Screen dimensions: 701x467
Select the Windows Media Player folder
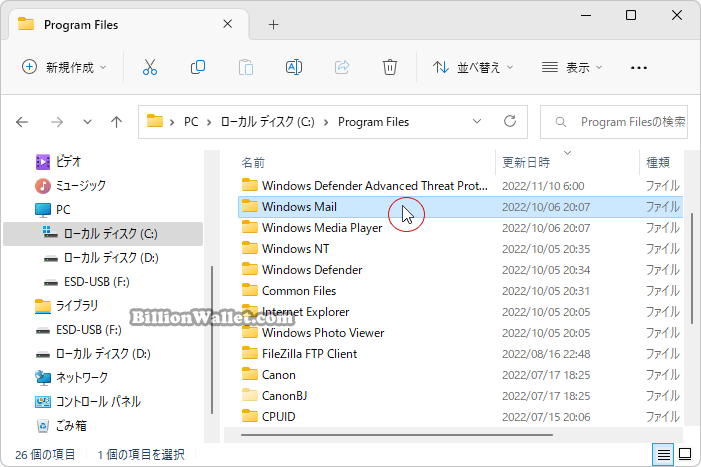pos(460,228)
